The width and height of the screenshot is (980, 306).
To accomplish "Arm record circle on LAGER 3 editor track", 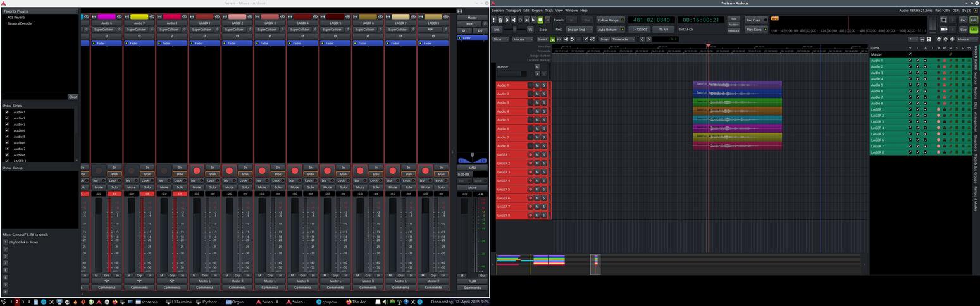I will coord(530,172).
